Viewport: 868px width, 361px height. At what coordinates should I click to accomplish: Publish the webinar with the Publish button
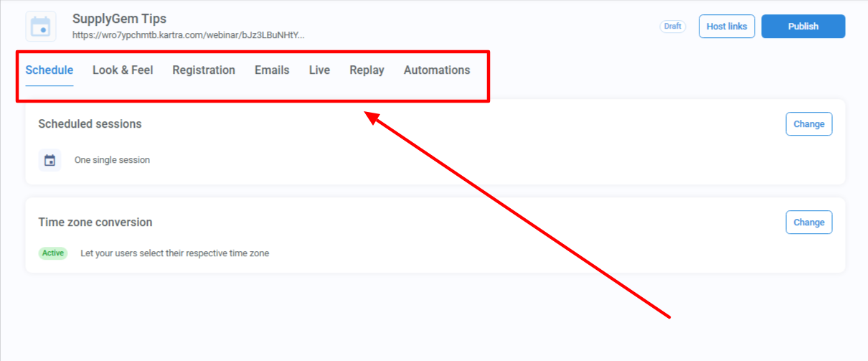click(803, 27)
